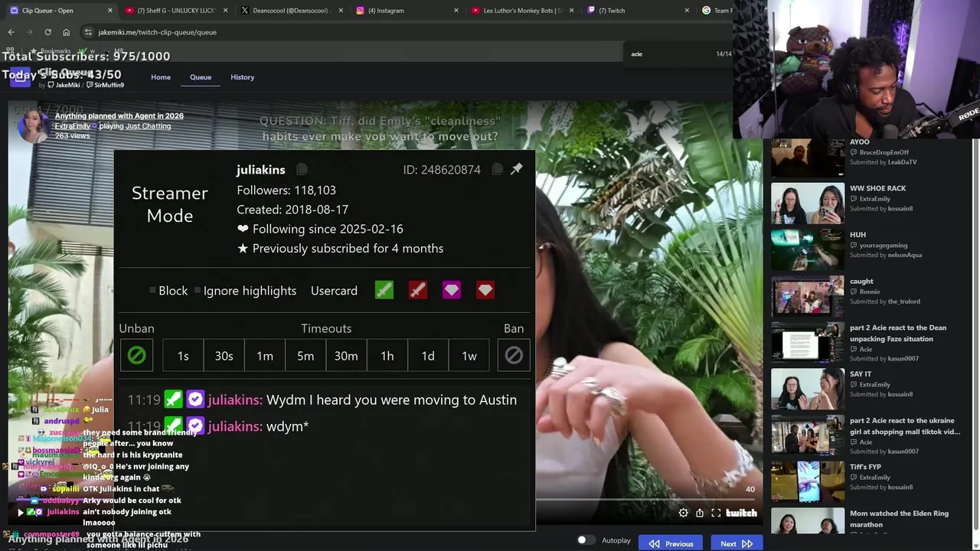Screen dimensions: 980x551
Task: Open the Usercard link
Action: pyautogui.click(x=334, y=291)
